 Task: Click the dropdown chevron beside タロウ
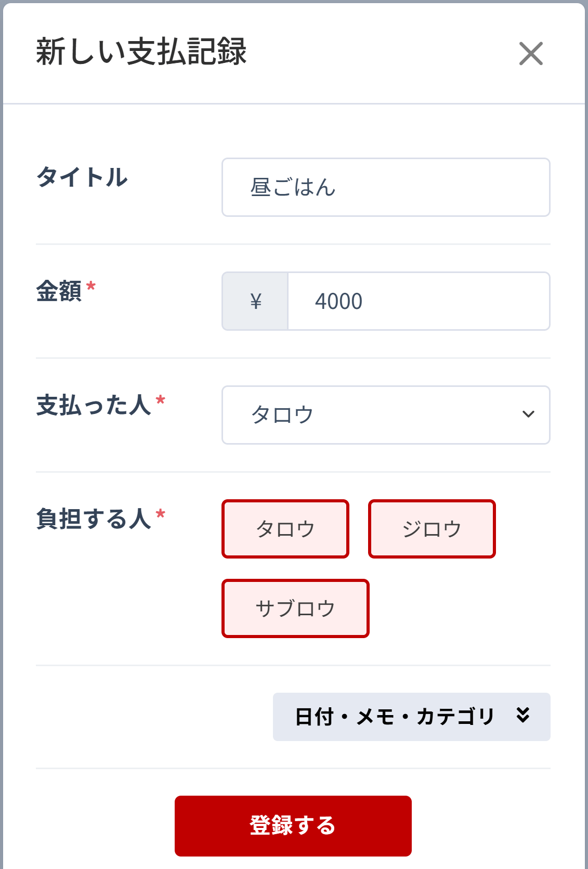click(x=529, y=415)
